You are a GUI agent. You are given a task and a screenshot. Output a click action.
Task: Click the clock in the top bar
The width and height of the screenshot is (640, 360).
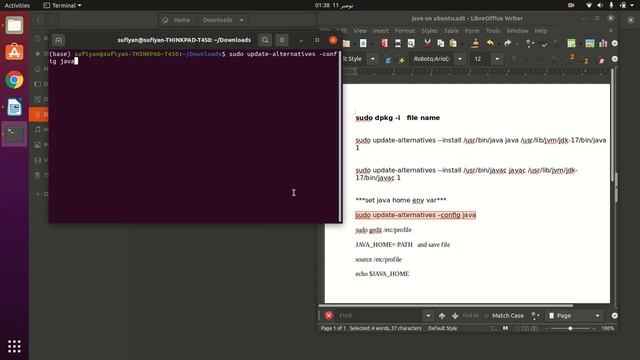[x=333, y=5]
